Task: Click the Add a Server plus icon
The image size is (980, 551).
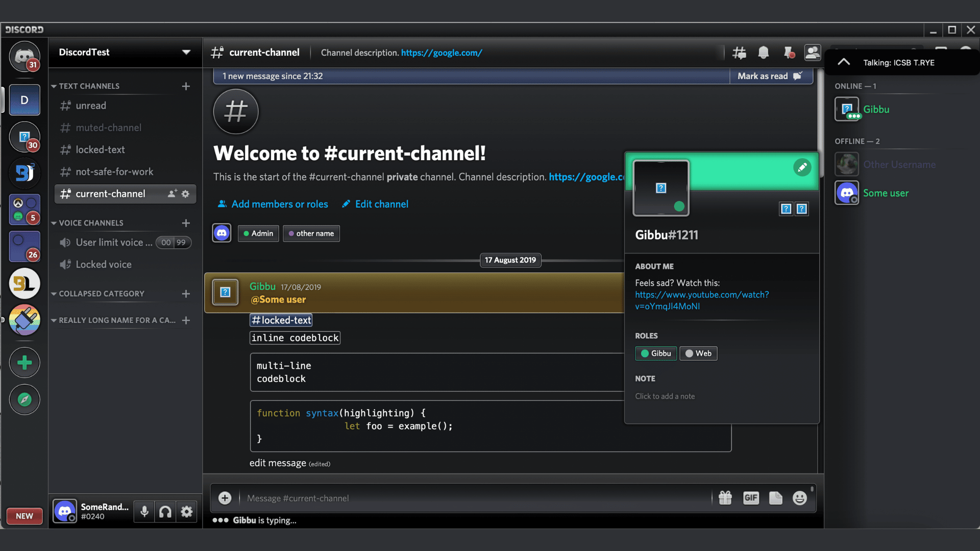Action: click(24, 363)
